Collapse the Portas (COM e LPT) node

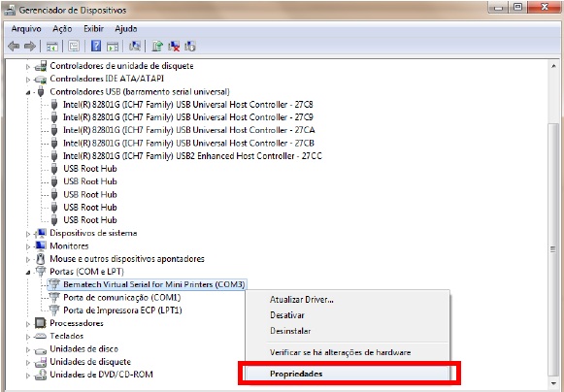point(28,273)
